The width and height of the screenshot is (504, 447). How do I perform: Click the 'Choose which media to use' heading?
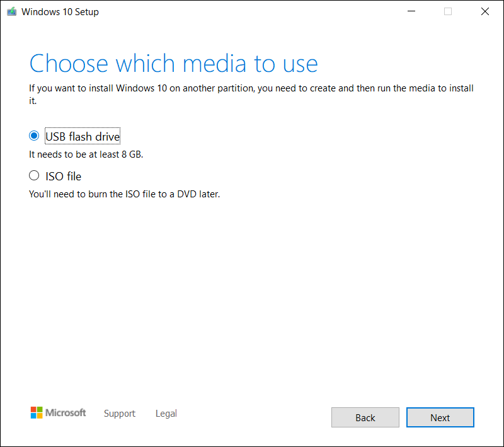tap(173, 63)
